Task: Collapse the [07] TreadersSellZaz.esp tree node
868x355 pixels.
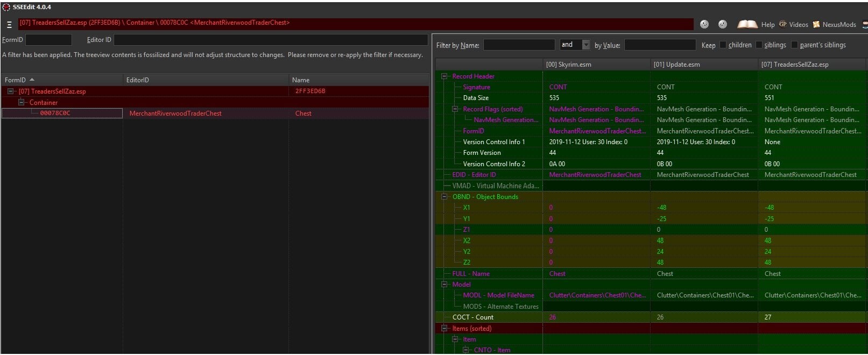Action: tap(10, 91)
